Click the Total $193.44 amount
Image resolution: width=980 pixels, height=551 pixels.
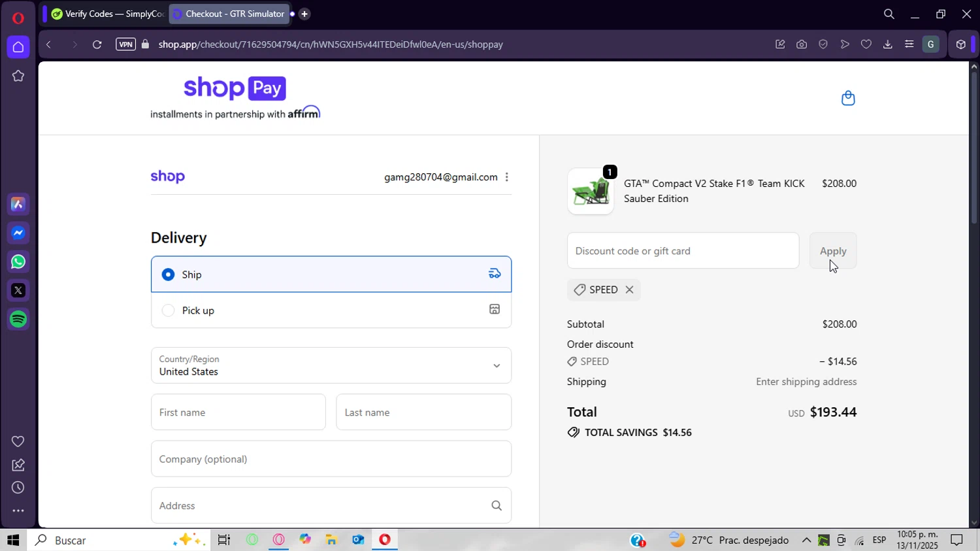834,412
